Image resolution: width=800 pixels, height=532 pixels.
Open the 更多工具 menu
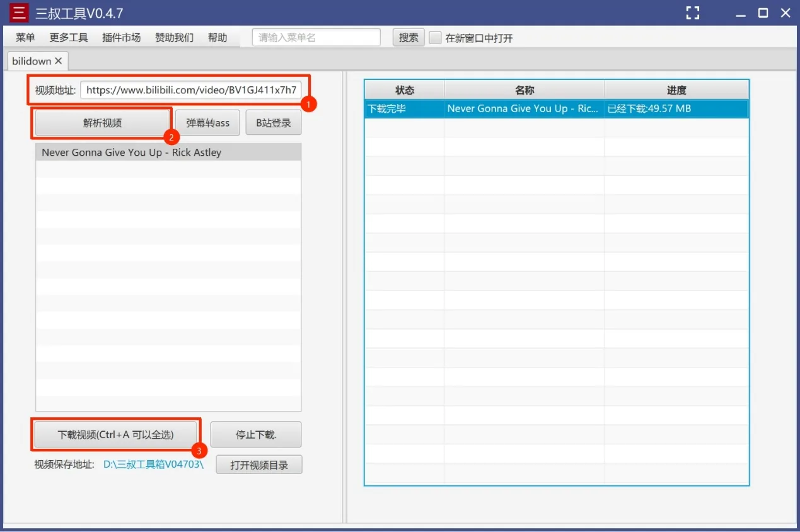click(x=69, y=38)
